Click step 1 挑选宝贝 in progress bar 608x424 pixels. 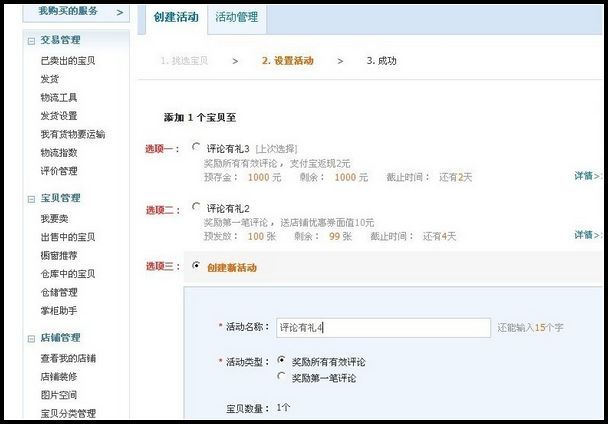point(185,61)
